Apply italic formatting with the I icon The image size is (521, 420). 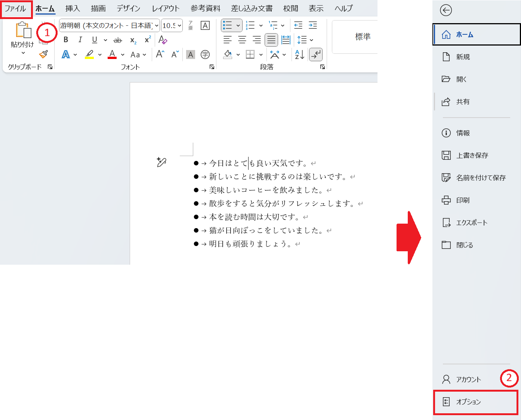[80, 40]
